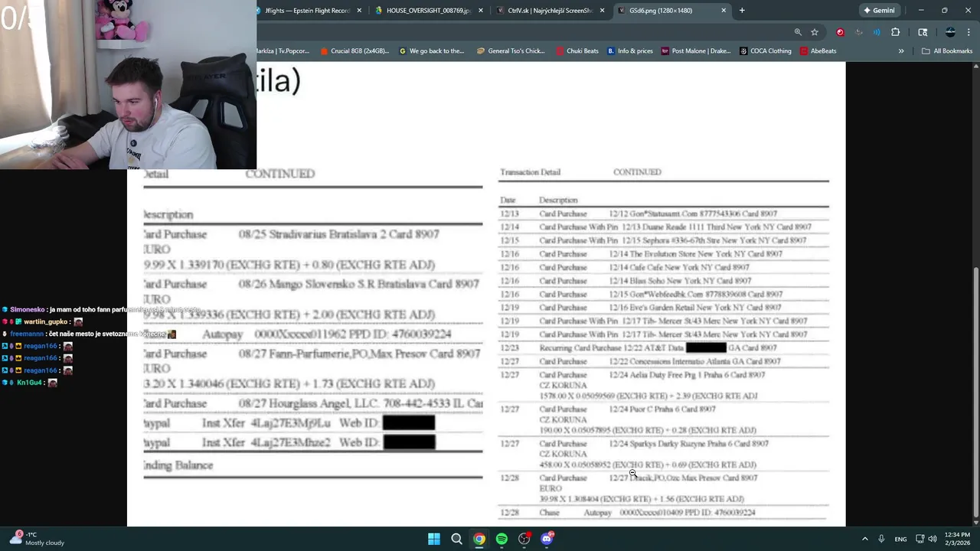This screenshot has width=980, height=551.
Task: Open the General Tso's Chick... bookmark
Action: [x=511, y=51]
